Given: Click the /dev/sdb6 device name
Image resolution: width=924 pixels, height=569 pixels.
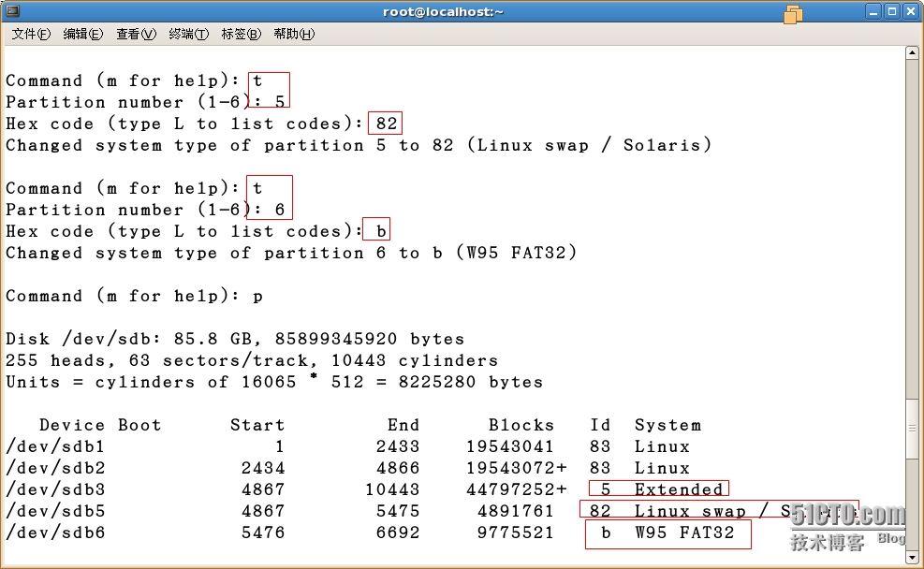Looking at the screenshot, I should click(55, 533).
